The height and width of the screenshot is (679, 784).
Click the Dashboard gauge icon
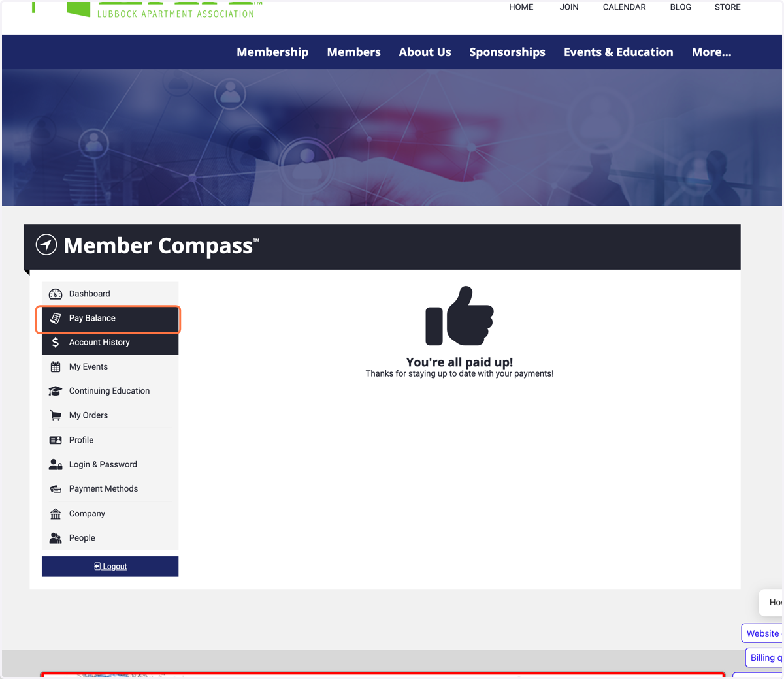coord(56,294)
